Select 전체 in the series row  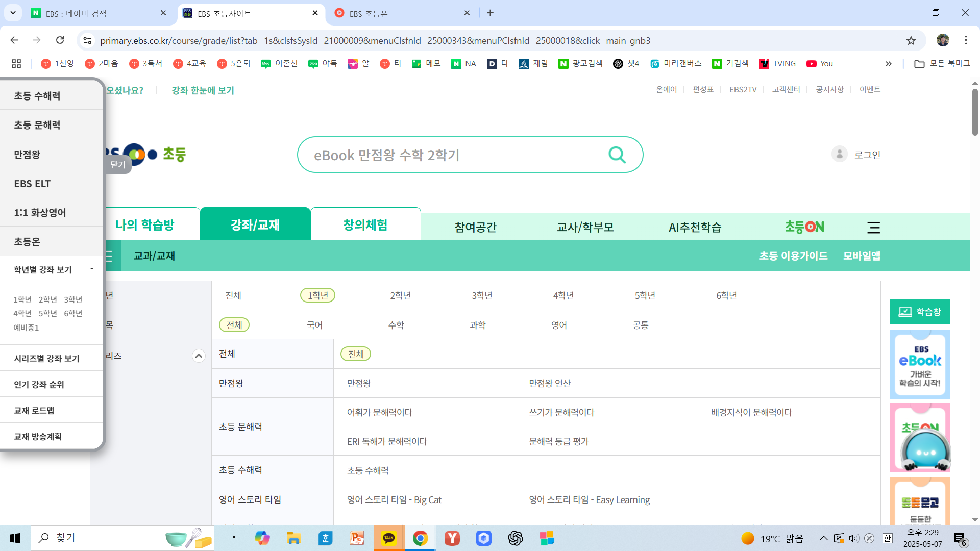coord(355,354)
